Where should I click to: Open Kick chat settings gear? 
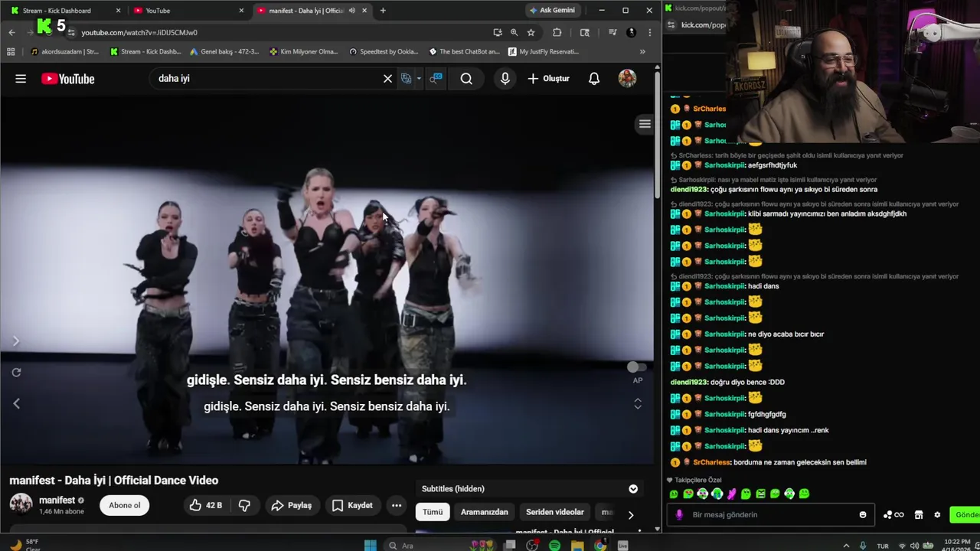tap(937, 515)
